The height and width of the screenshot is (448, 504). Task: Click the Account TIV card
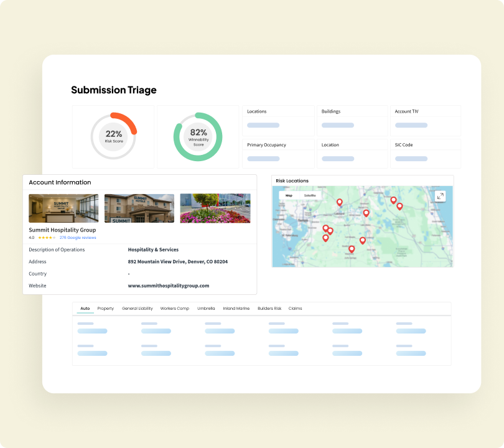pos(426,120)
